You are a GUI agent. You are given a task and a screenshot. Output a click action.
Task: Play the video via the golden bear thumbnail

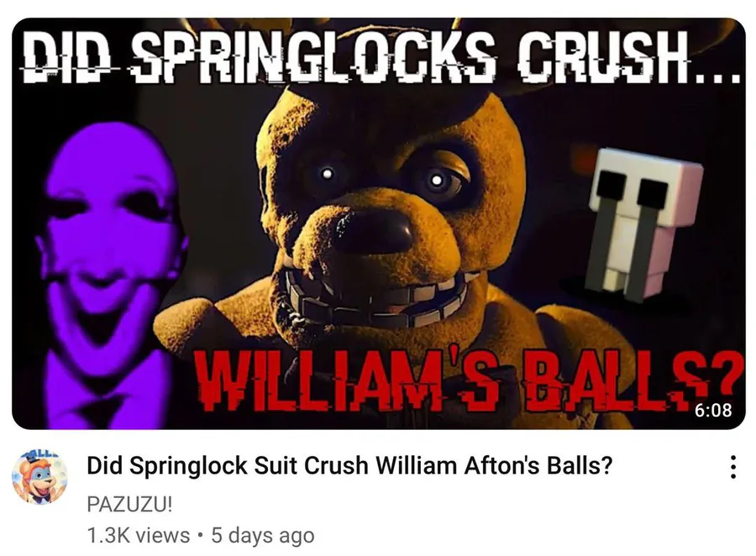(x=378, y=223)
